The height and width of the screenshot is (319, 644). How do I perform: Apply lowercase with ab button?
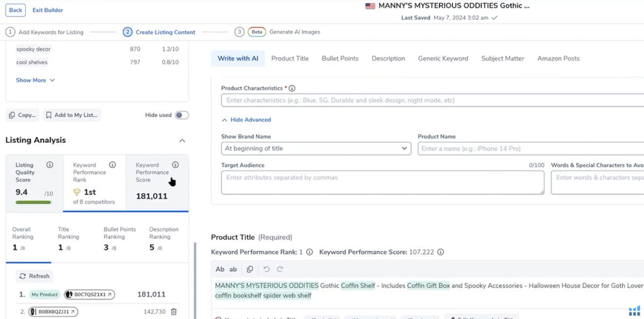(233, 269)
